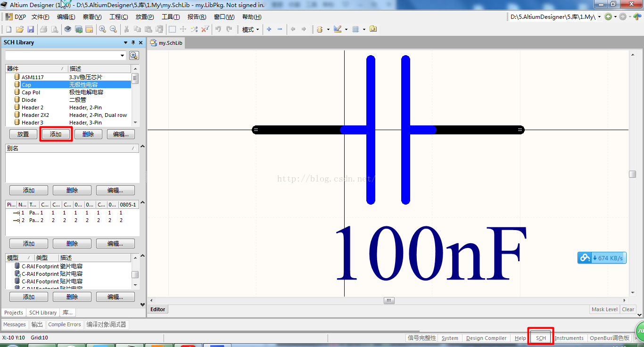644x347 pixels.
Task: Open the model manager icon in toolbar
Action: tap(373, 29)
